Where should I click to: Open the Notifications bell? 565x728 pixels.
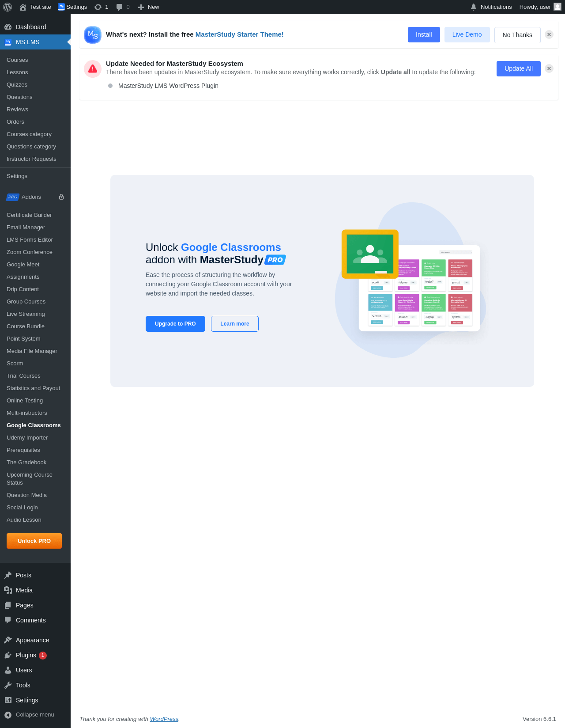click(474, 7)
